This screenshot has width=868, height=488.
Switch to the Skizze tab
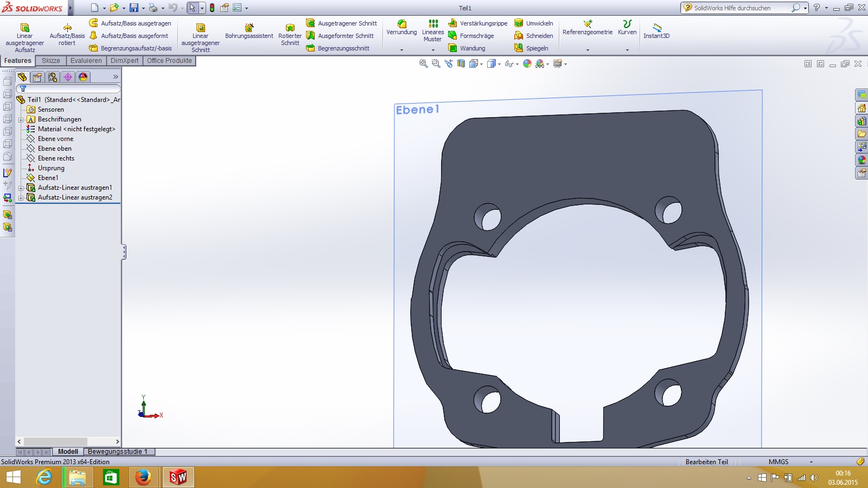coord(51,61)
